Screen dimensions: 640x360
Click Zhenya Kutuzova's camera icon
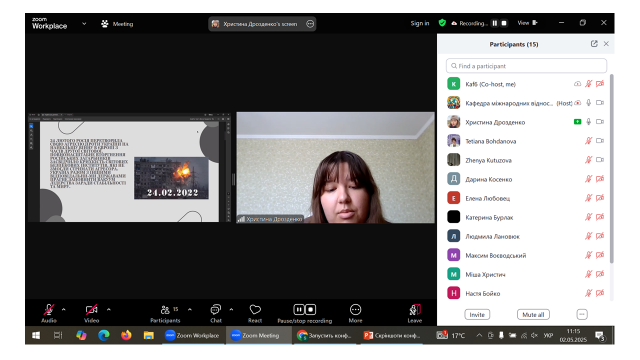pyautogui.click(x=600, y=160)
